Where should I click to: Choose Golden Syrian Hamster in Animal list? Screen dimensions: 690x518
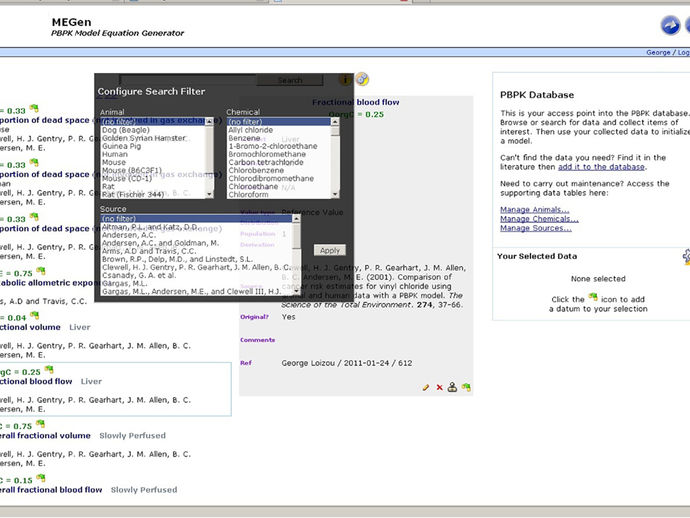pos(153,138)
